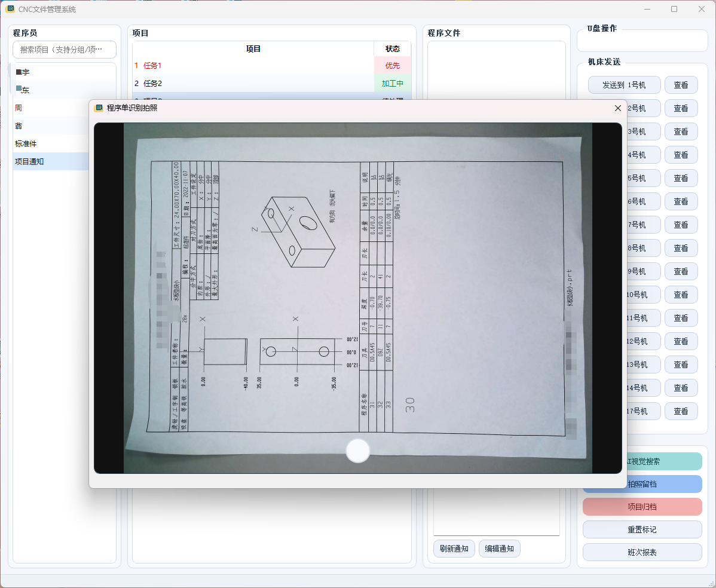This screenshot has width=716, height=588.
Task: Select programmer 翁 in the list
Action: [51, 125]
